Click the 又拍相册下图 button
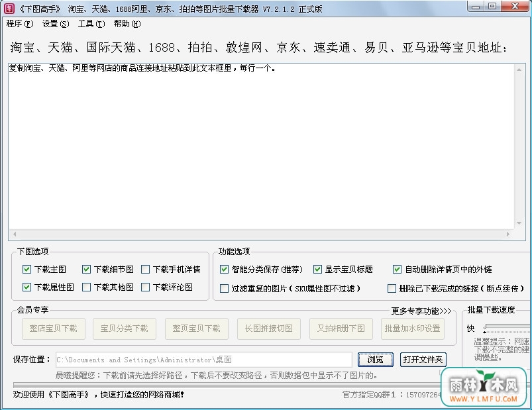 (341, 329)
